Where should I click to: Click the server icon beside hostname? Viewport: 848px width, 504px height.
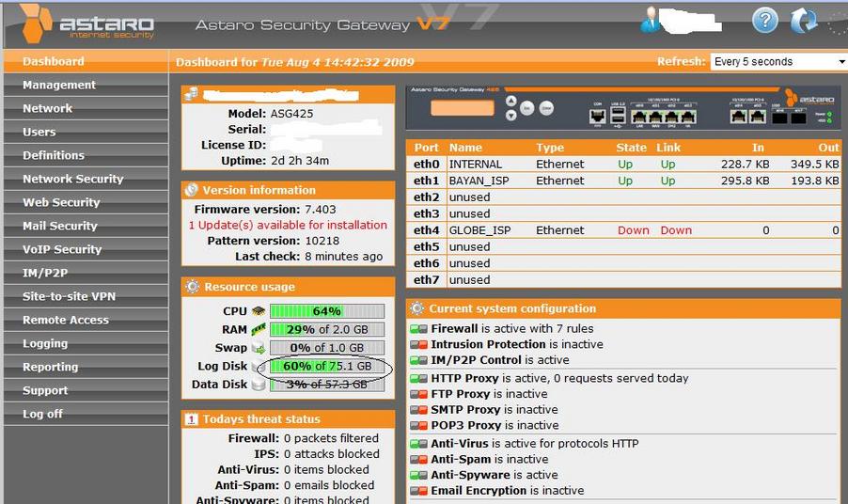pos(192,94)
